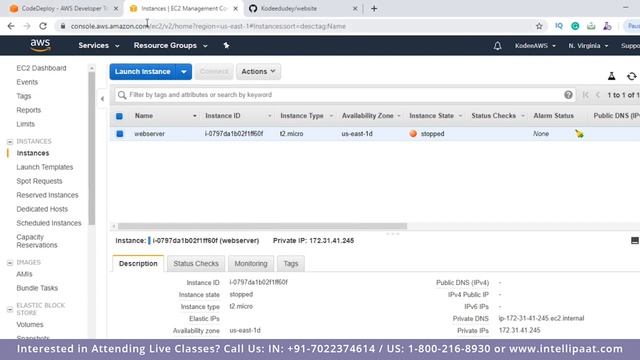Open the N. Virginia region selector
This screenshot has height=360, width=640.
click(x=588, y=46)
